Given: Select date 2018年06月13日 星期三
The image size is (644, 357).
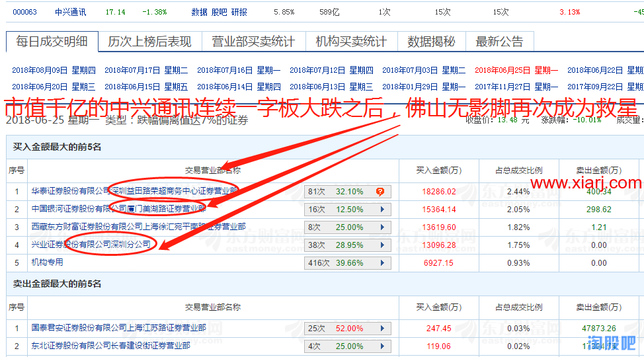Looking at the screenshot, I should coord(331,87).
